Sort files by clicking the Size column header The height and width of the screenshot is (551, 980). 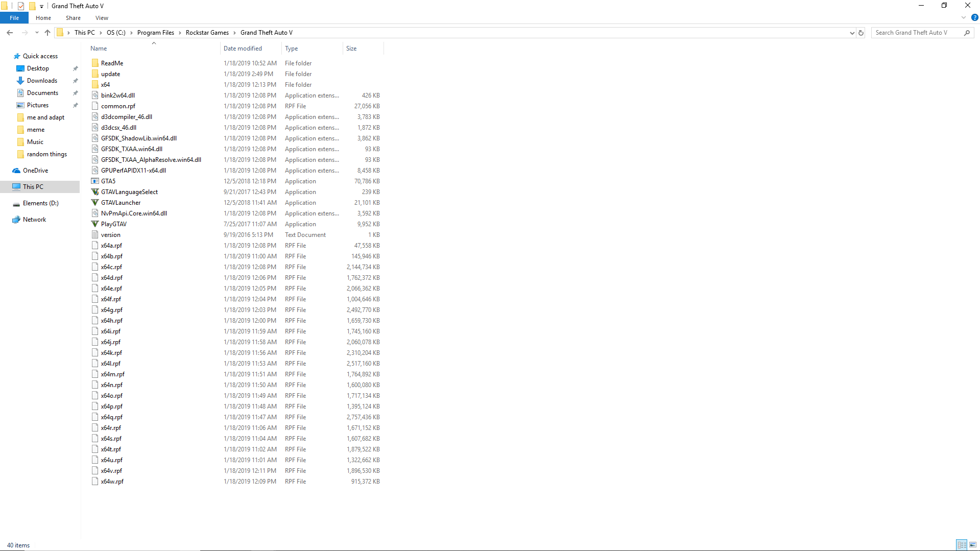click(363, 48)
